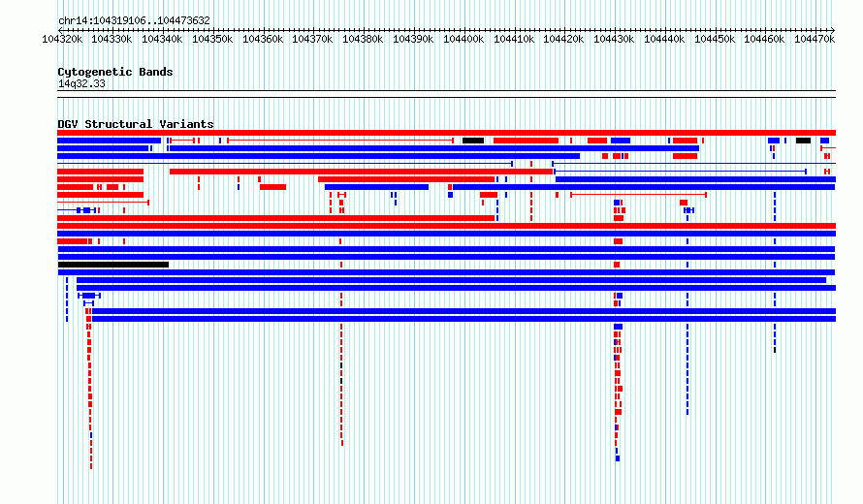Select the 14q32.33 band label

coord(81,83)
